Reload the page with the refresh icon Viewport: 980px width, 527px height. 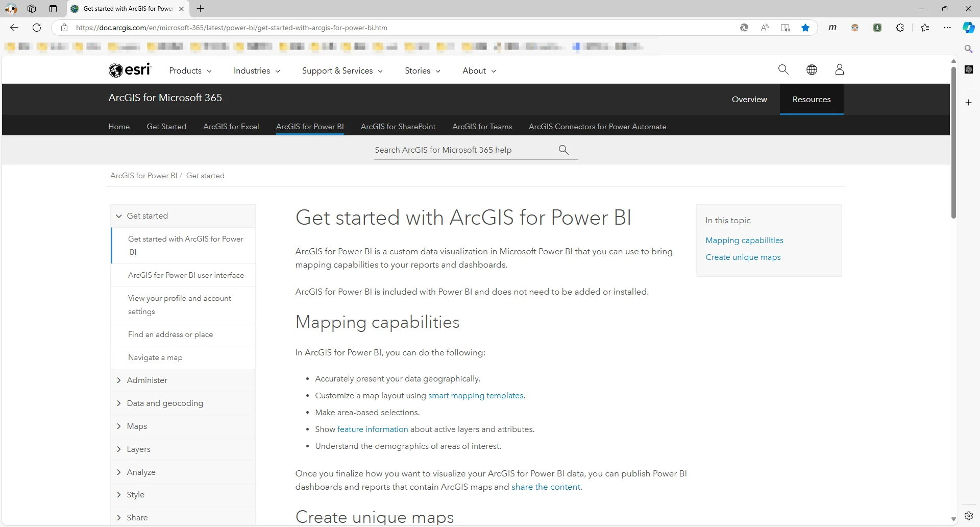(36, 28)
